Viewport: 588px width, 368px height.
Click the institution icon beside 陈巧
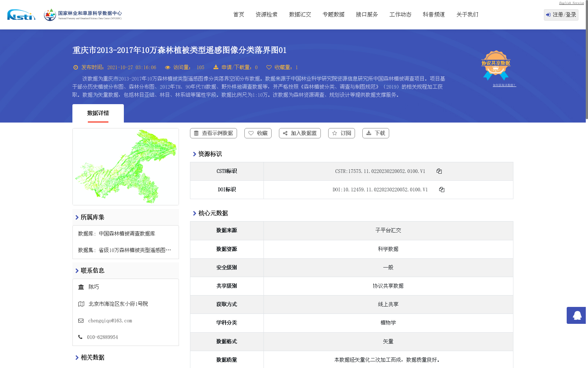[81, 287]
